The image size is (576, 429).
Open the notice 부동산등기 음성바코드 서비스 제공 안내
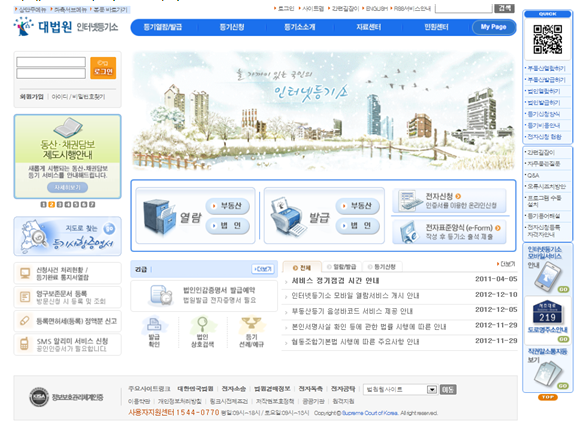pos(352,311)
